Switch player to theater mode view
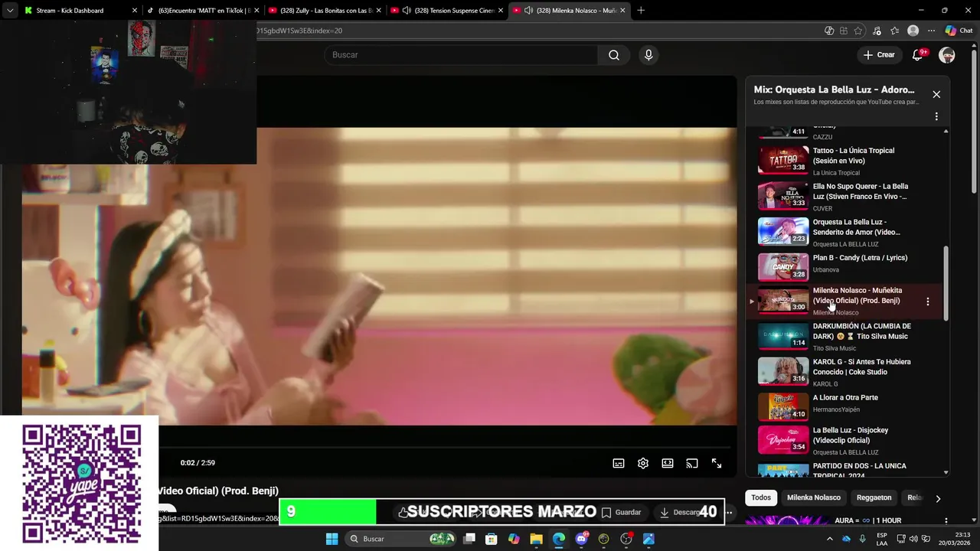 [x=668, y=463]
